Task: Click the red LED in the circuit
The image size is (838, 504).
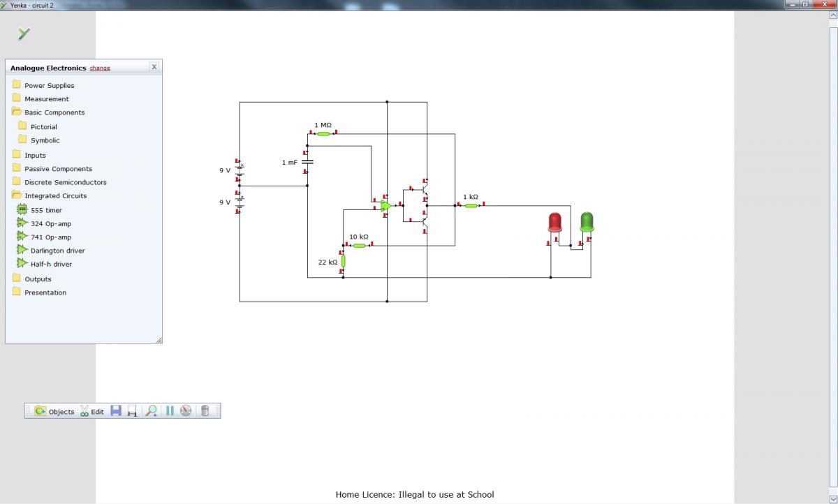Action: 555,223
